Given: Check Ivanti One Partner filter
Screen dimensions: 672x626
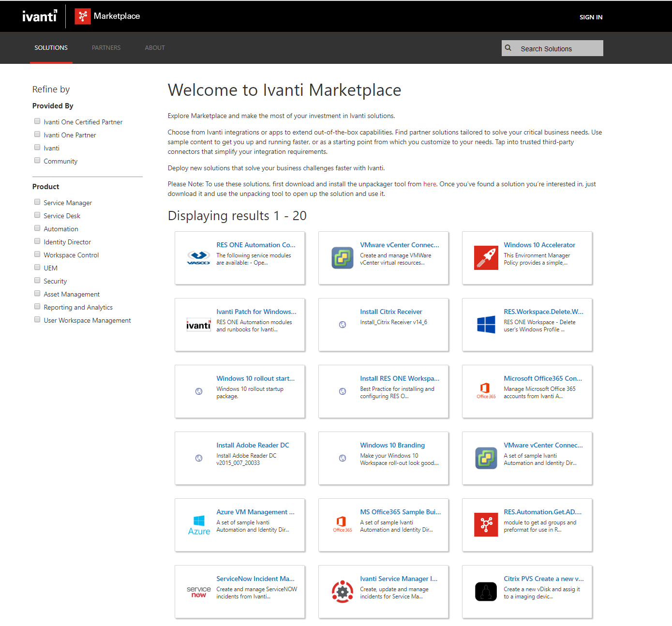Looking at the screenshot, I should click(37, 134).
